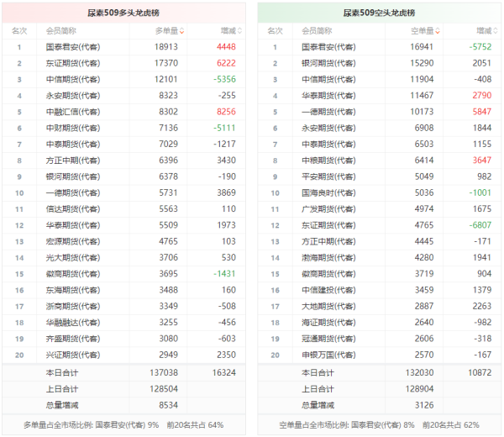
Task: Select 东海期货(代客) row name
Action: [x=73, y=290]
